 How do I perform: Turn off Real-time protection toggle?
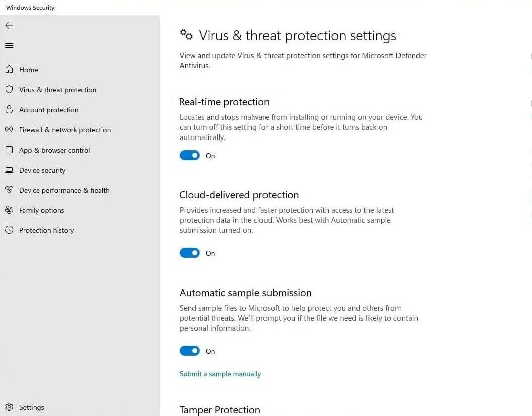pos(190,156)
